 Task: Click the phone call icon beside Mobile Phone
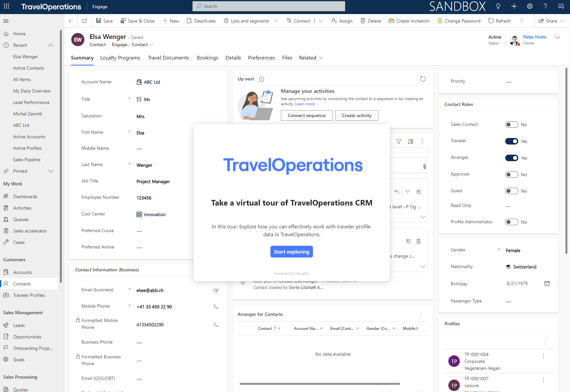[216, 307]
